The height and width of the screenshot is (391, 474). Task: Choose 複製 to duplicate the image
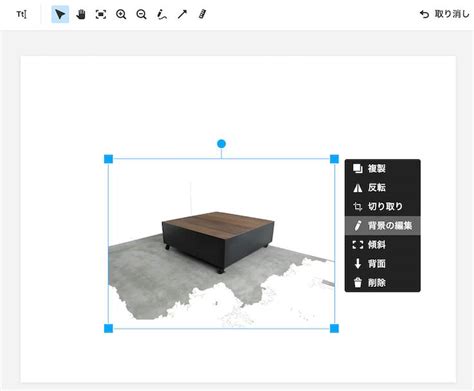tap(382, 169)
